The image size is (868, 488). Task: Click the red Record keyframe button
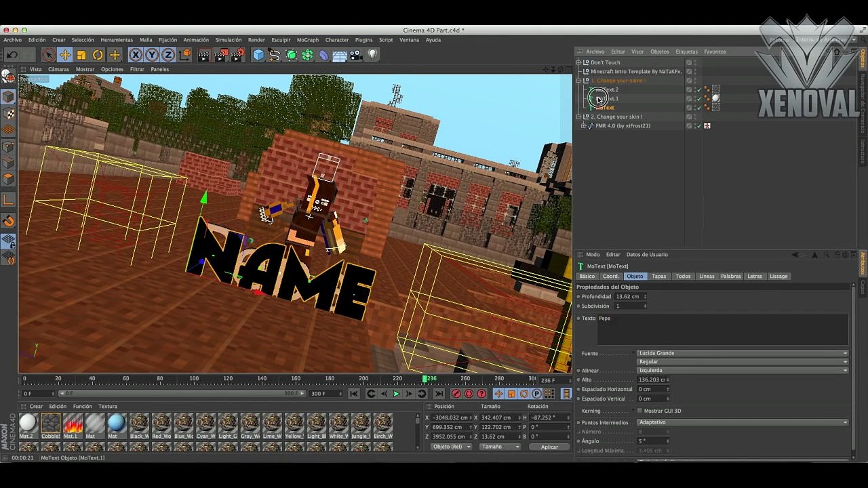(x=456, y=394)
